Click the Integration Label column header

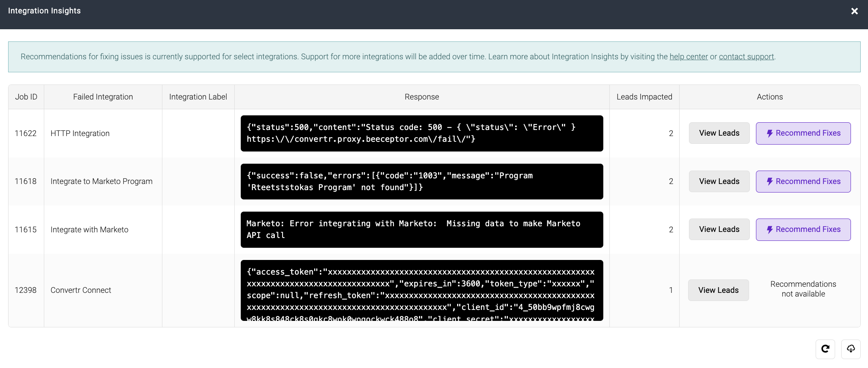tap(198, 97)
